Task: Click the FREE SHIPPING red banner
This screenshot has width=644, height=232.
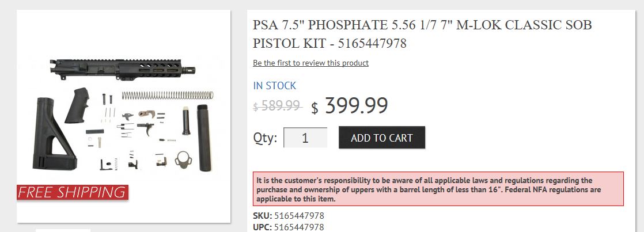Action: [72, 192]
